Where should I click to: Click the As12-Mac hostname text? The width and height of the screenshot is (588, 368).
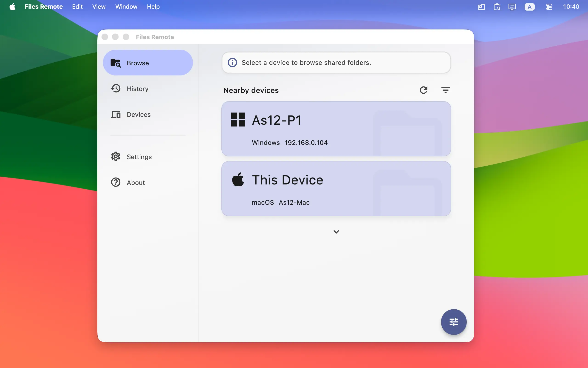tap(294, 202)
